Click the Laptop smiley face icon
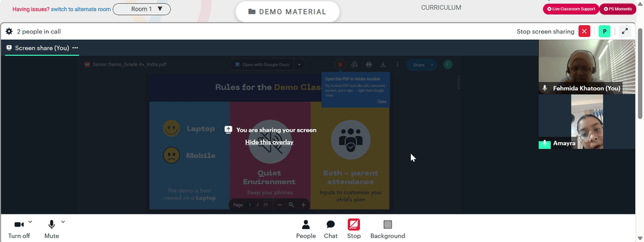This screenshot has width=644, height=242. [x=171, y=128]
